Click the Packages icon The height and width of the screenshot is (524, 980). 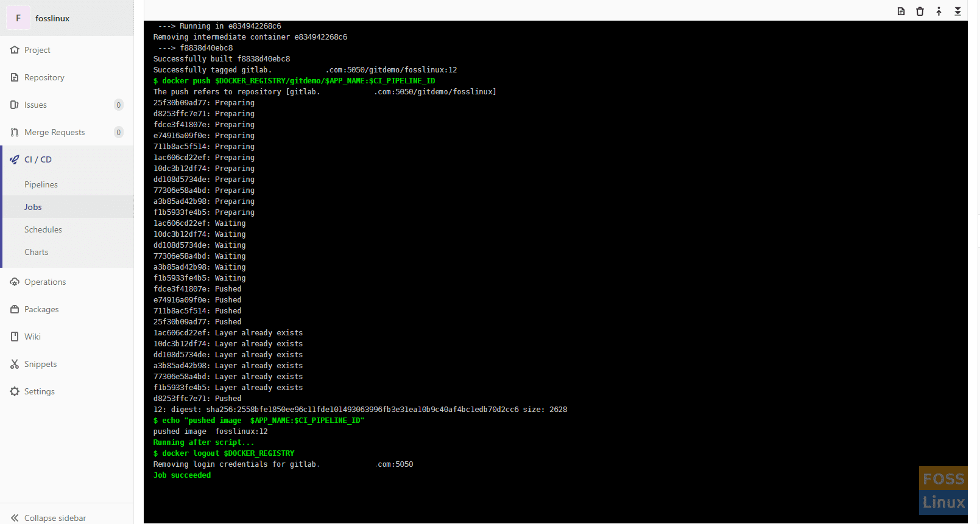[x=15, y=309]
